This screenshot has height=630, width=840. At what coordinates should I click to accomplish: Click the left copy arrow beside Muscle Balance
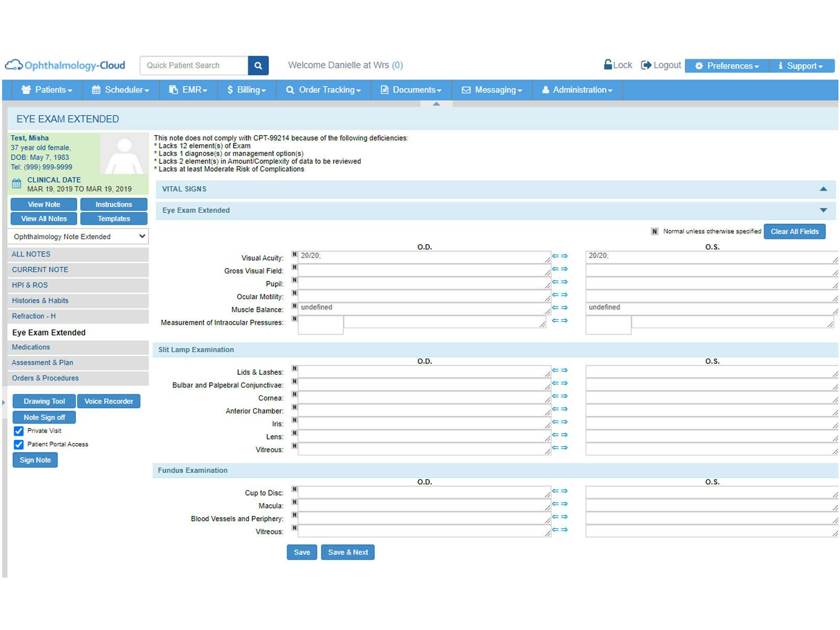pyautogui.click(x=556, y=307)
